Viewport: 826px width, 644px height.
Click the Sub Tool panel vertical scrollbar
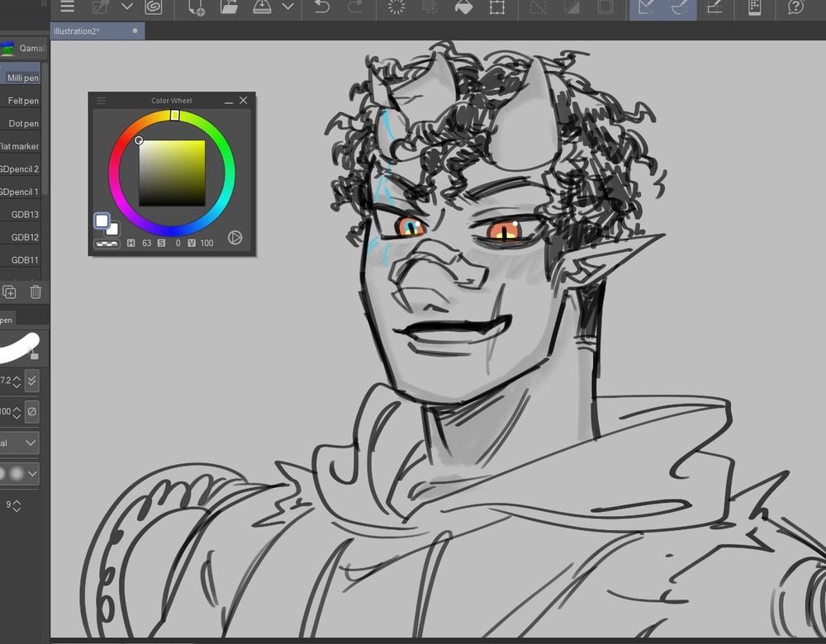45,129
